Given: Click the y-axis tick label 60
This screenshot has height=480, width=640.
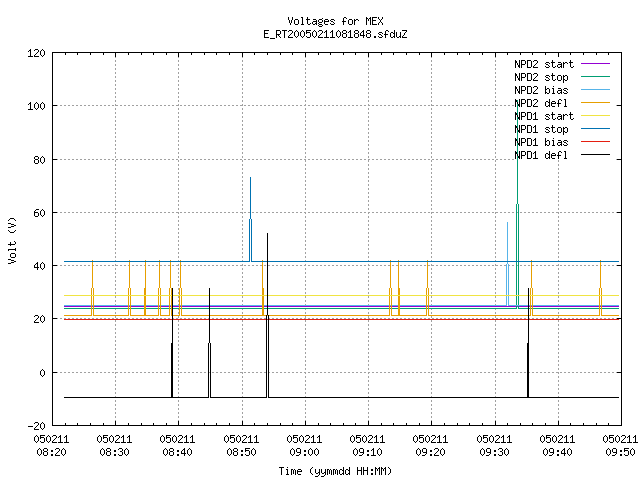Looking at the screenshot, I should pyautogui.click(x=40, y=213).
